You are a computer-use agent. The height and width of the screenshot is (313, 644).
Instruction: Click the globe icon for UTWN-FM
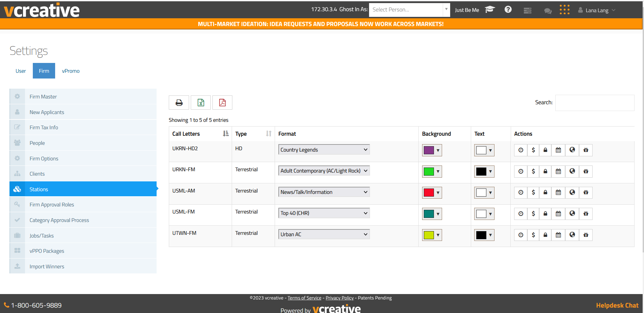pyautogui.click(x=572, y=235)
